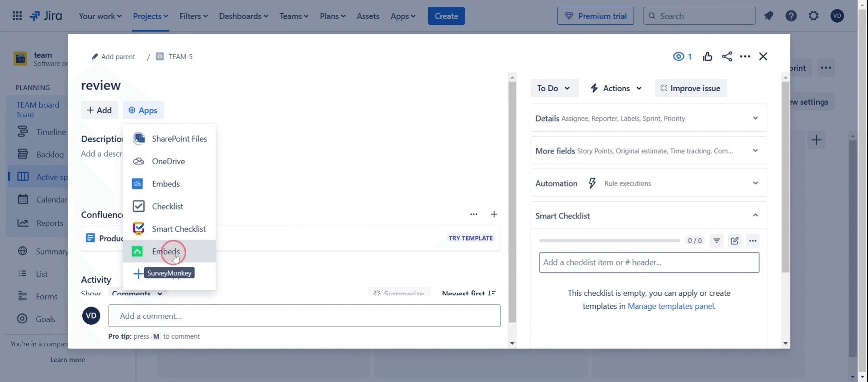Image resolution: width=868 pixels, height=382 pixels.
Task: Toggle Newest first sort order
Action: pos(468,293)
